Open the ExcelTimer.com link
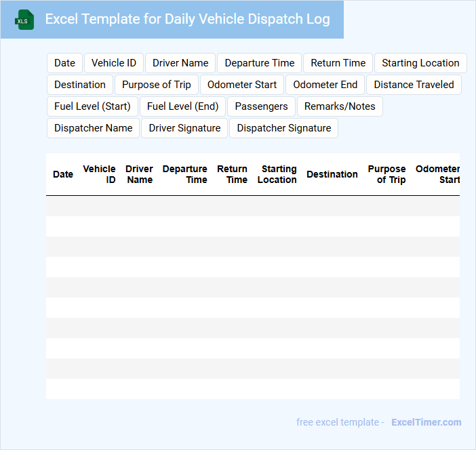Image resolution: width=476 pixels, height=450 pixels. 426,422
